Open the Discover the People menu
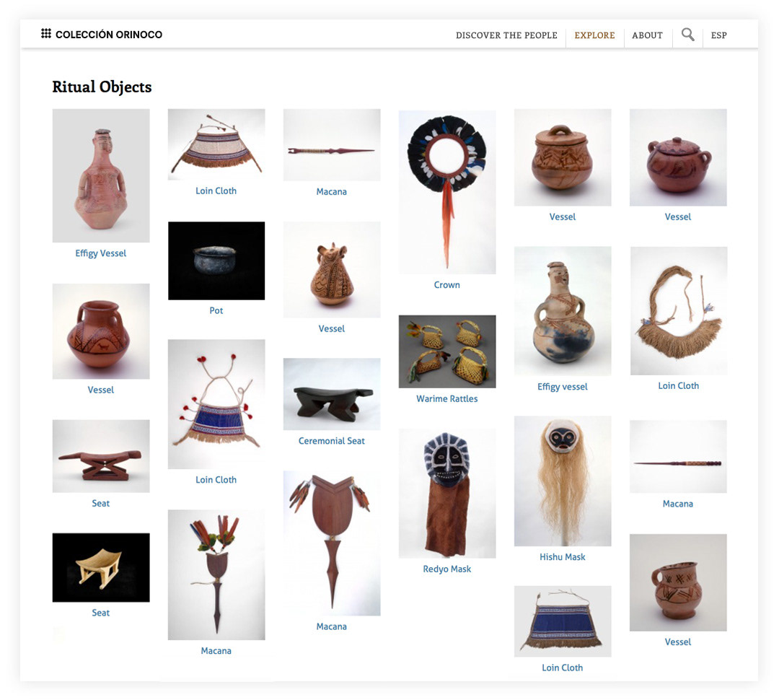 click(506, 35)
